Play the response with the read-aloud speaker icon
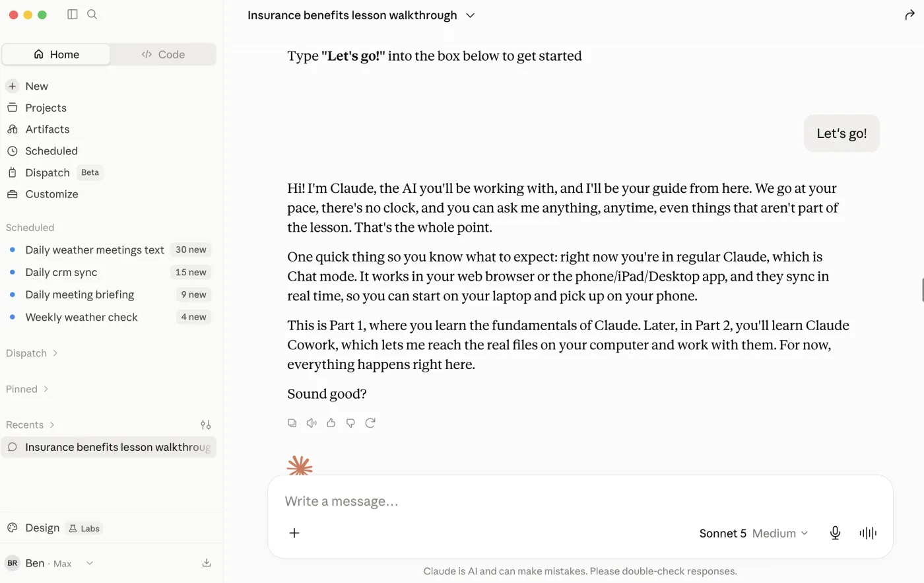Screen dimensions: 924x583 312,423
